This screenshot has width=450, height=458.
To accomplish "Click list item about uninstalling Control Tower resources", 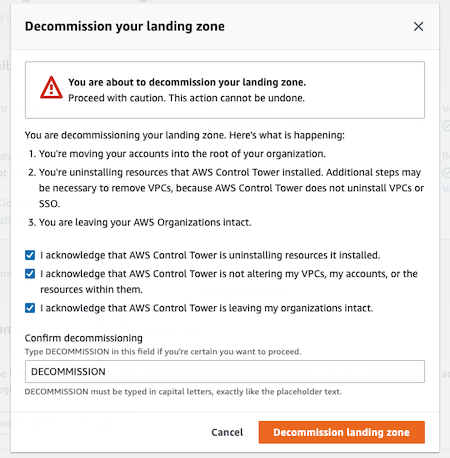I will coord(231,188).
